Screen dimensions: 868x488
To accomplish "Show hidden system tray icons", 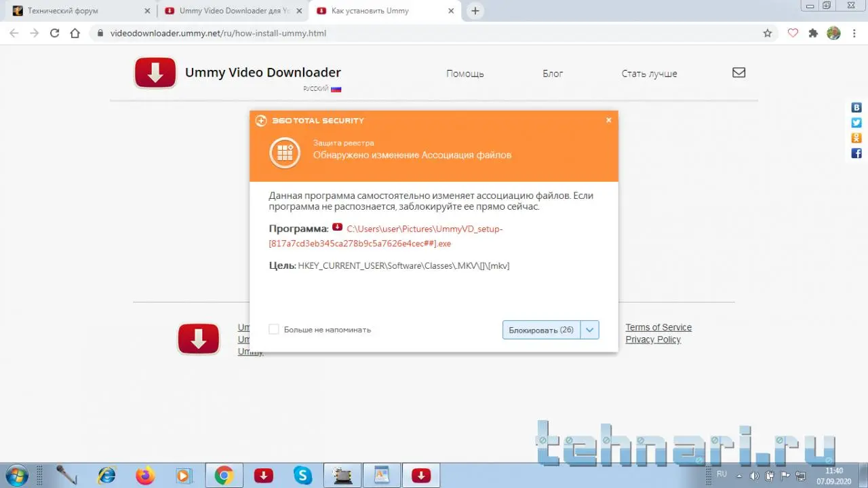I will click(x=740, y=475).
